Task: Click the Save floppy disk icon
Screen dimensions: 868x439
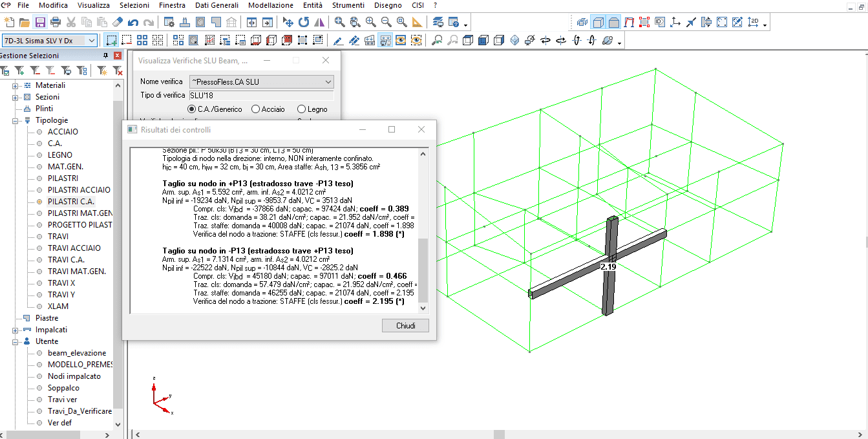Action: pos(40,23)
